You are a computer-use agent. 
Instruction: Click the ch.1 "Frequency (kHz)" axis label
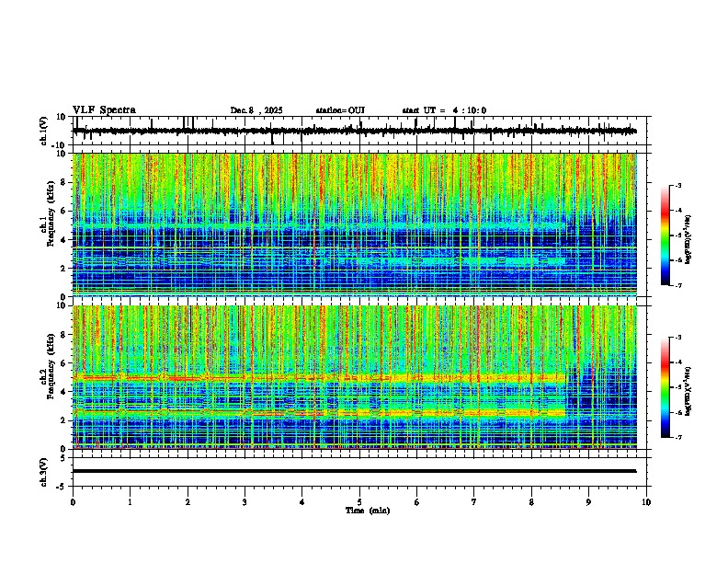coord(51,213)
